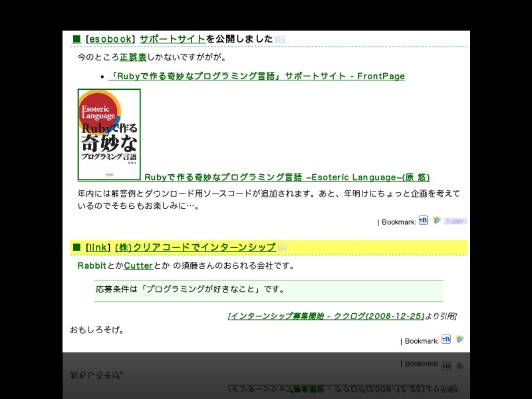Image resolution: width=532 pixels, height=399 pixels.
Task: Click the pencil bookmark icon under おもしろそげ
Action: 460,339
